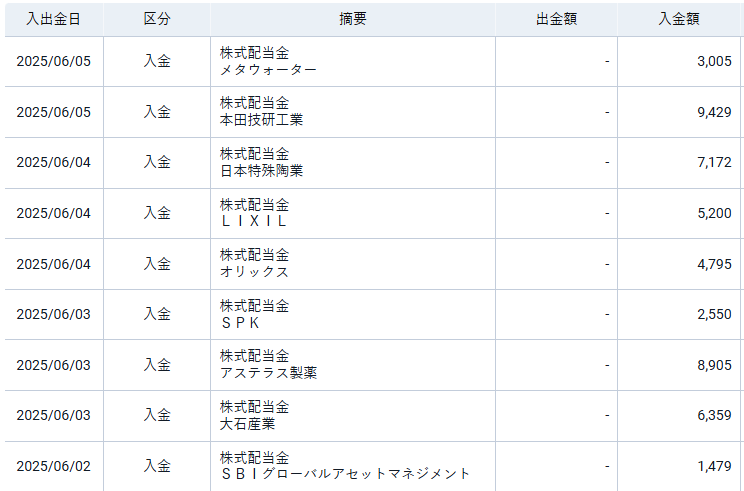The height and width of the screenshot is (491, 744).
Task: Click the 9,429 deposit amount
Action: coord(714,112)
